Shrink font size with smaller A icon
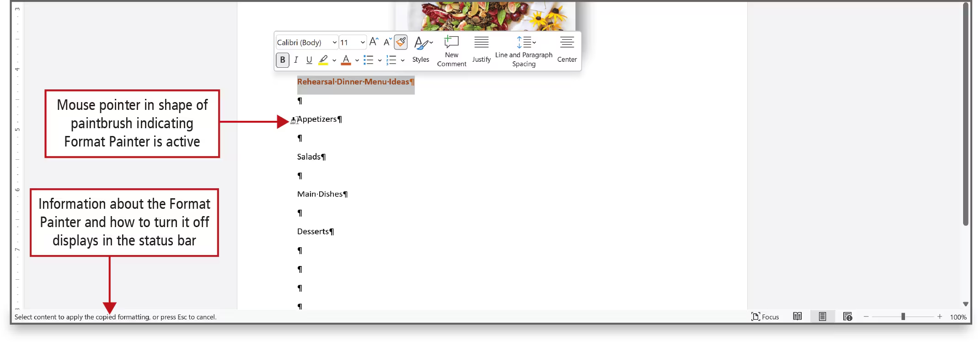 (387, 42)
